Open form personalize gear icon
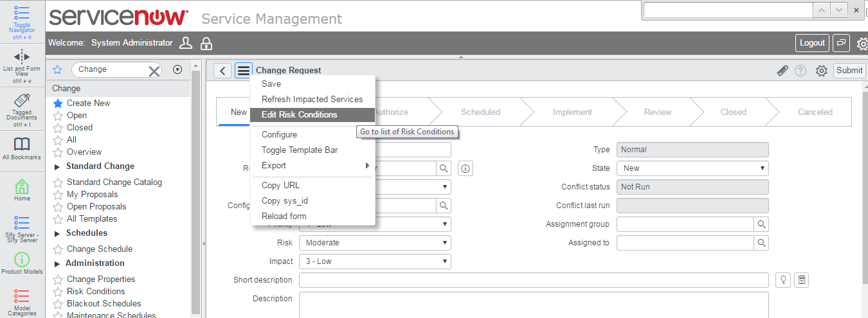868x318 pixels. point(821,71)
